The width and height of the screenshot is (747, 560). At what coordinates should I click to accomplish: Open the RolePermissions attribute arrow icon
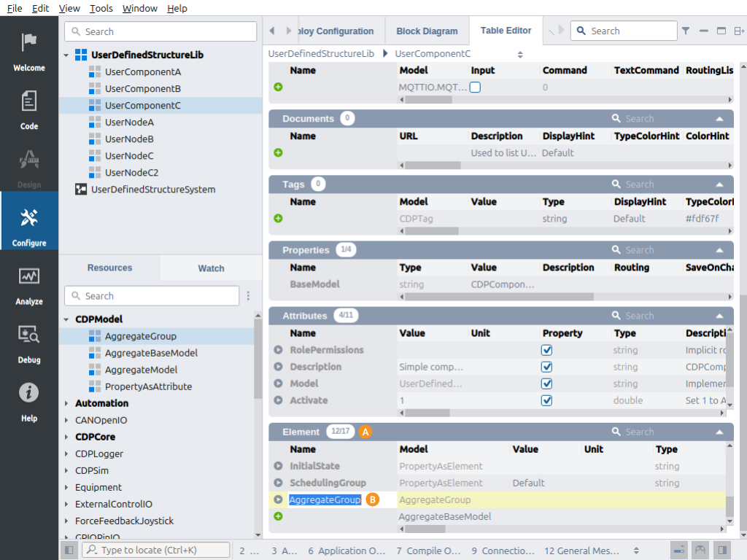(x=278, y=350)
